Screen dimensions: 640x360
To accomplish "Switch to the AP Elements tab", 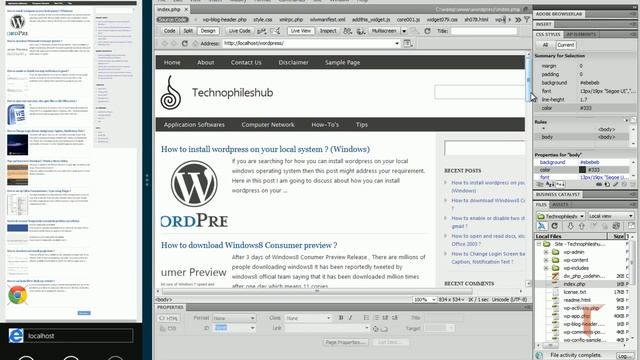I will click(x=580, y=34).
